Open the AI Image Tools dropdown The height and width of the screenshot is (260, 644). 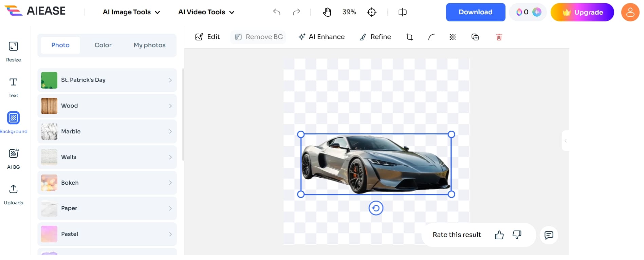tap(131, 12)
